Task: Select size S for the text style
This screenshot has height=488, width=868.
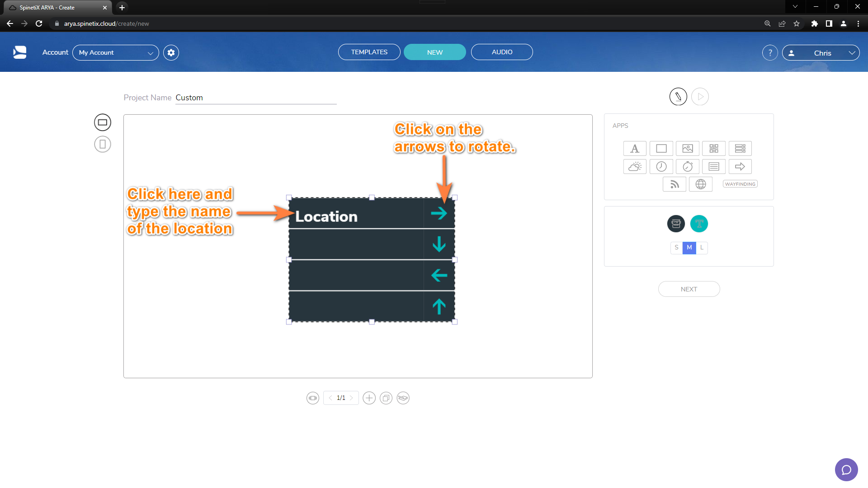Action: (x=676, y=248)
